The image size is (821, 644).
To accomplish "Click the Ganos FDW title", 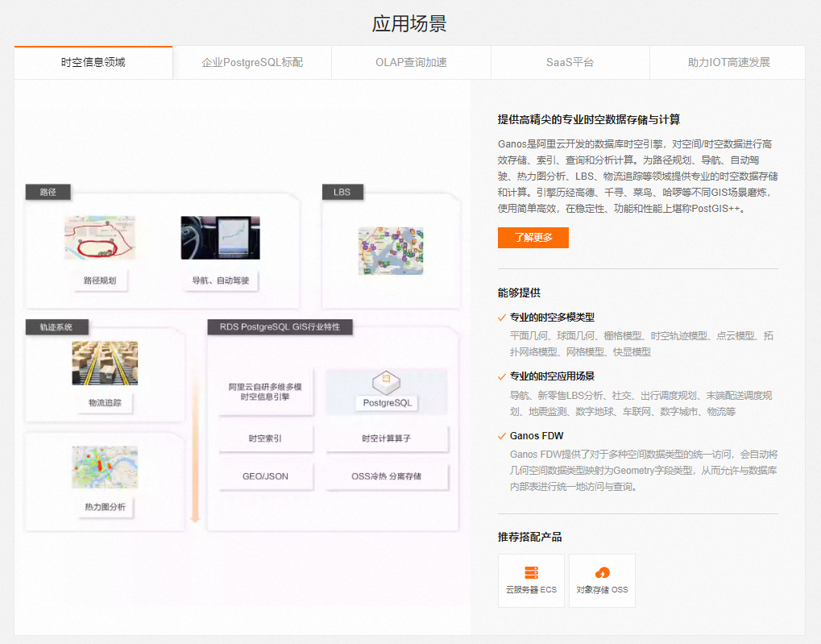I will pyautogui.click(x=537, y=436).
